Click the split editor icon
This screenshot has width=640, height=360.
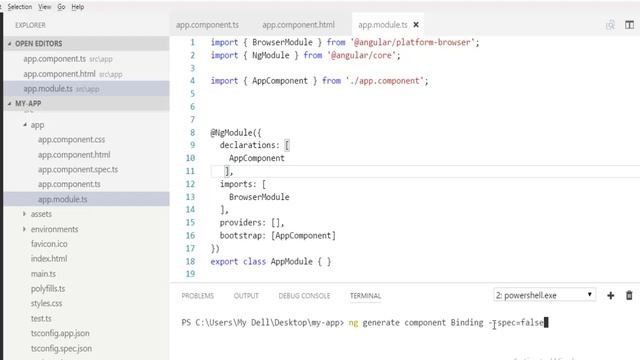tap(629, 25)
